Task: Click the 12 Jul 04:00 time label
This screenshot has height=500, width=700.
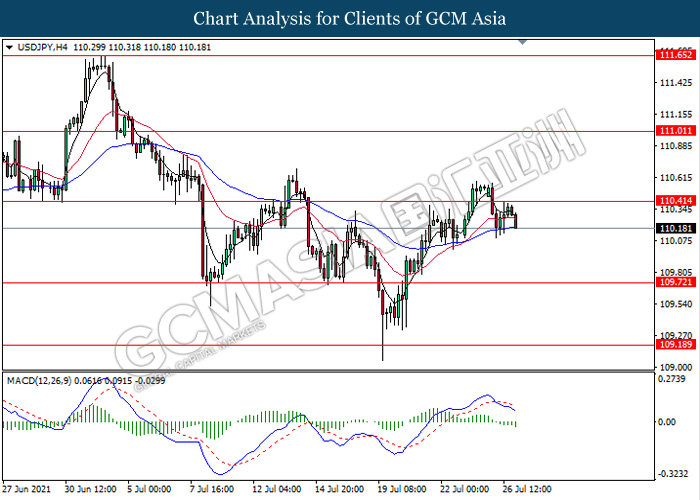Action: coord(277,489)
